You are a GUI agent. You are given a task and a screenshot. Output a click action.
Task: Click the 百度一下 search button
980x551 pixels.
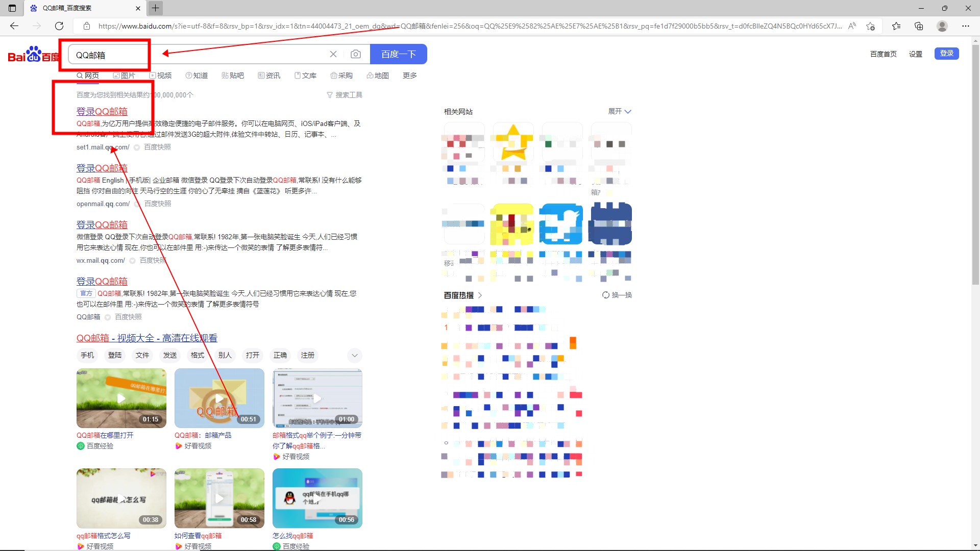click(x=398, y=54)
